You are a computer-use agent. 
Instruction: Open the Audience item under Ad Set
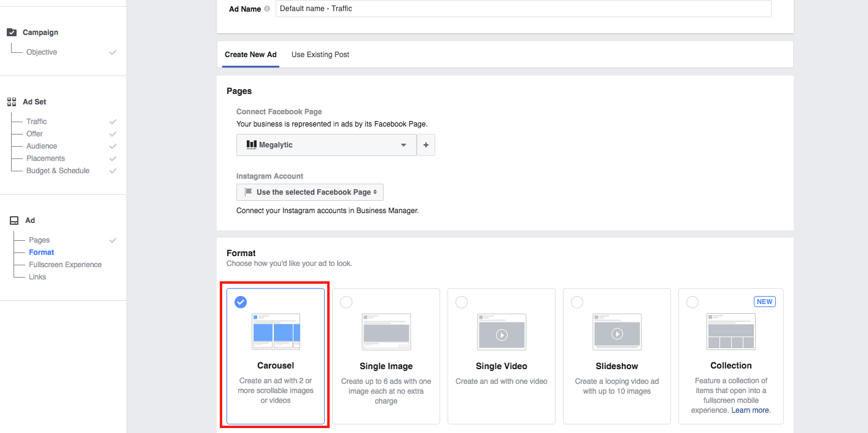[42, 146]
